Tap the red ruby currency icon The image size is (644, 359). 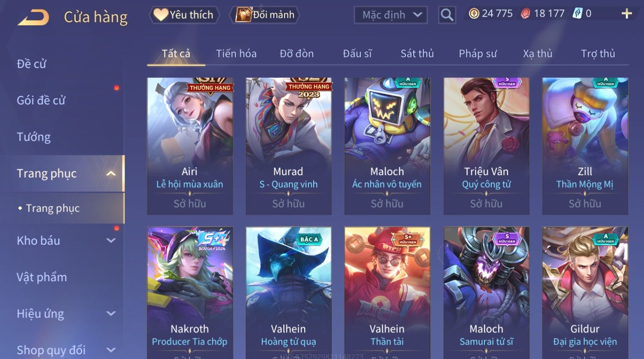[525, 14]
